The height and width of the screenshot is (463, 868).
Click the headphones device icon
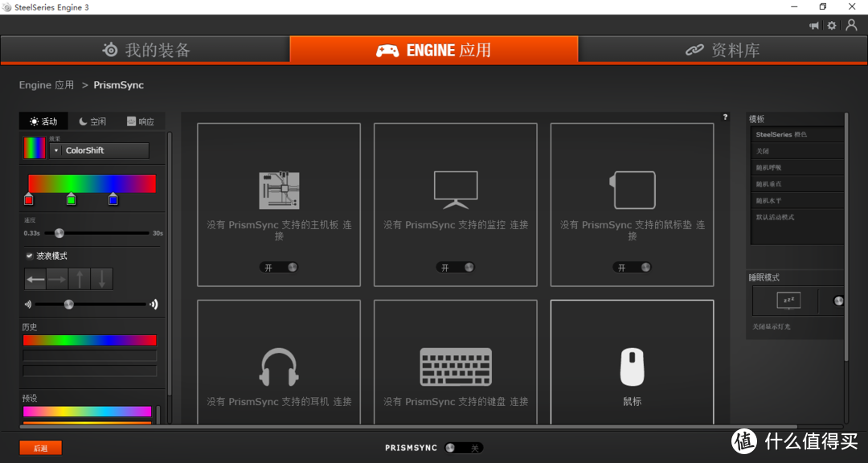pos(279,367)
